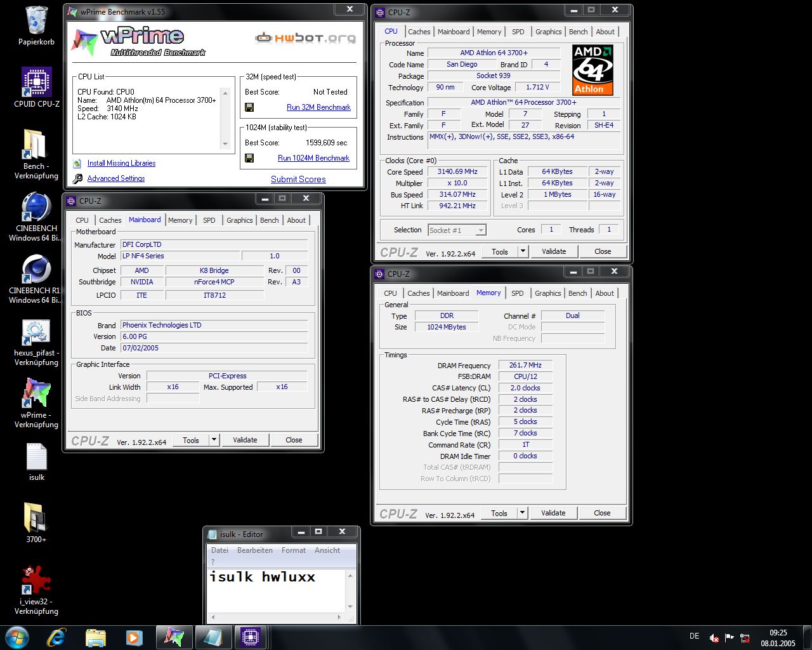Image resolution: width=812 pixels, height=650 pixels.
Task: Open the Memory tab in Mainboard CPU-Z window
Action: pyautogui.click(x=180, y=220)
